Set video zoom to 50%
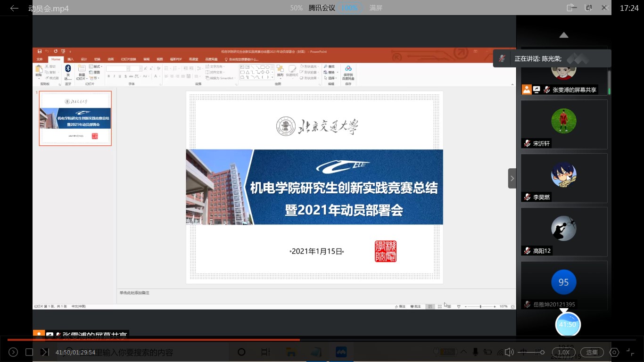Image resolution: width=644 pixels, height=362 pixels. [296, 8]
